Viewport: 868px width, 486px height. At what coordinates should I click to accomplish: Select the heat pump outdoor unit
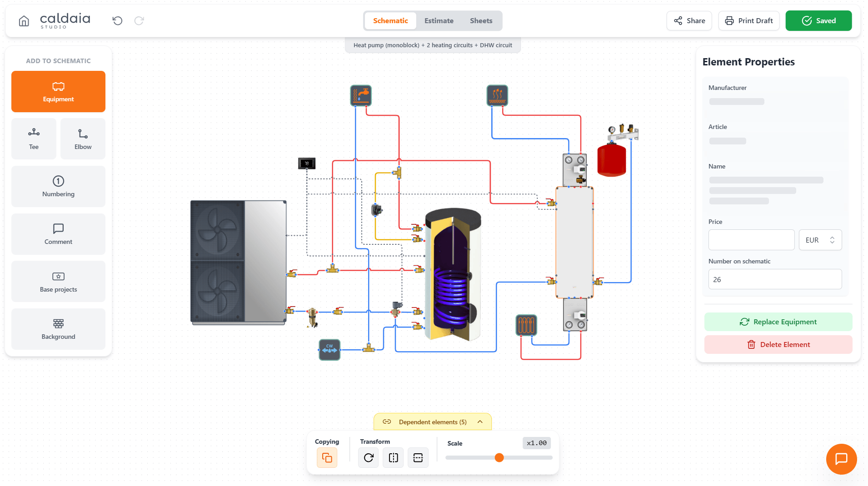239,263
